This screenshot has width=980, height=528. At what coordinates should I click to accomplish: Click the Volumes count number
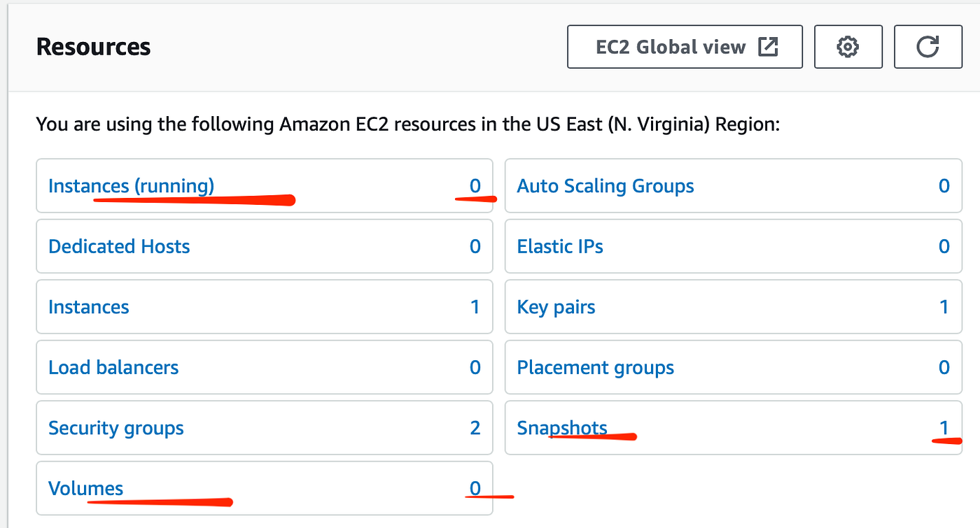pyautogui.click(x=475, y=488)
